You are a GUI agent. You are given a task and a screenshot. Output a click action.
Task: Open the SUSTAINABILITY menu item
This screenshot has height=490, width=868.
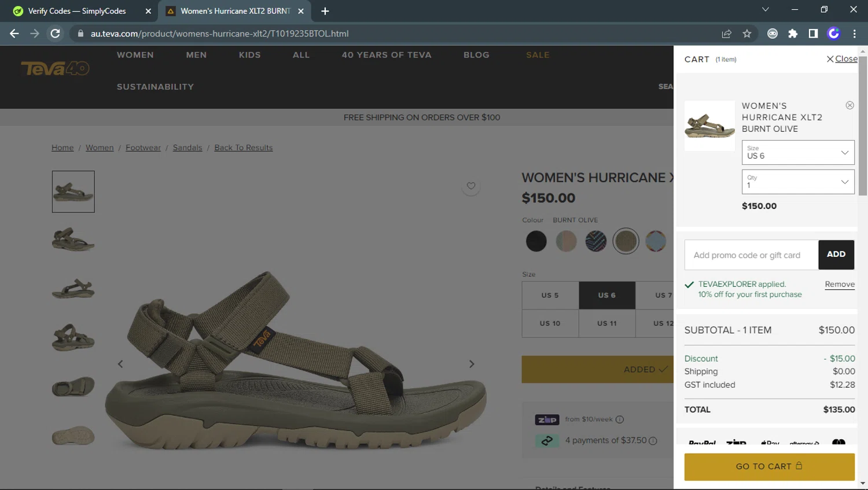click(155, 87)
